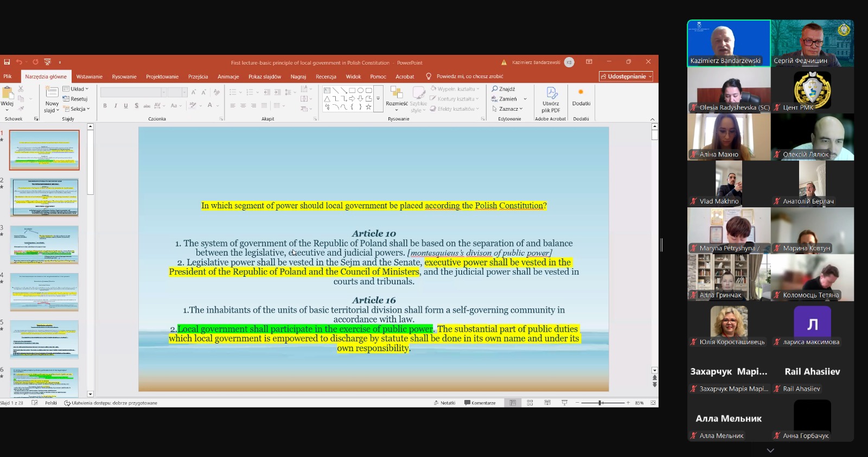Click the Nowy slajd icon
The height and width of the screenshot is (457, 868).
click(x=52, y=93)
